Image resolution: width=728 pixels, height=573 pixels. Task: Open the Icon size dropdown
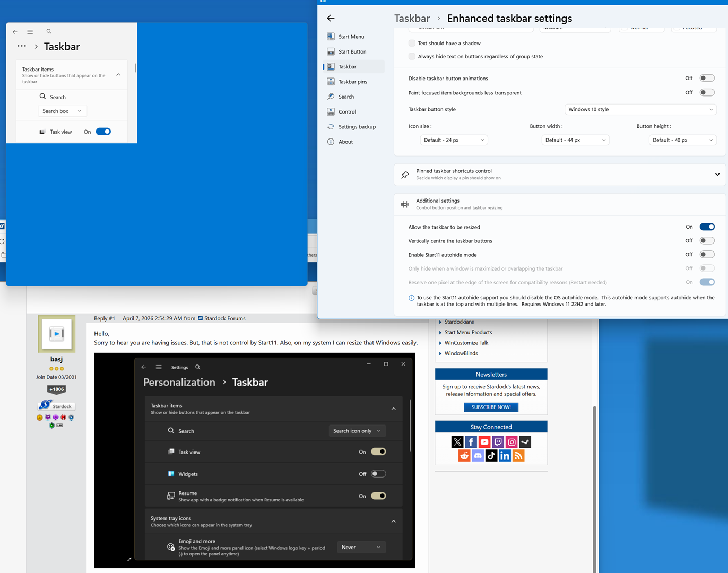click(x=454, y=140)
